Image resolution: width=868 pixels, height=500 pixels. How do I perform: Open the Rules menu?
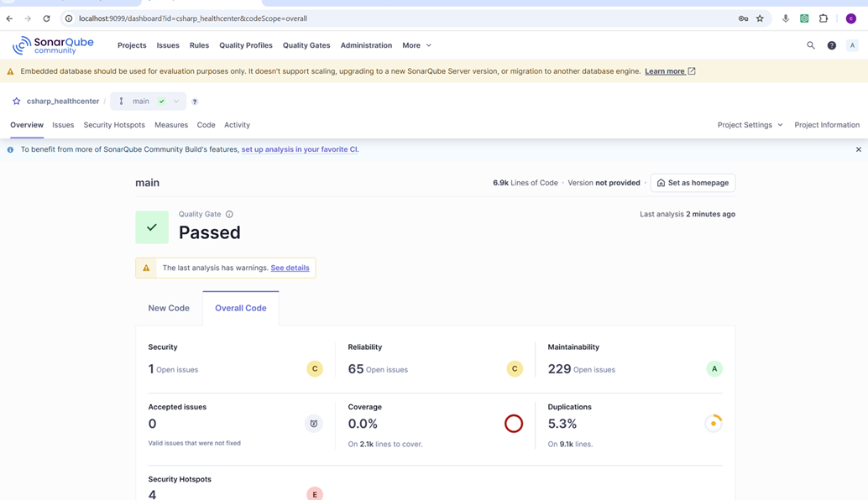(x=199, y=45)
